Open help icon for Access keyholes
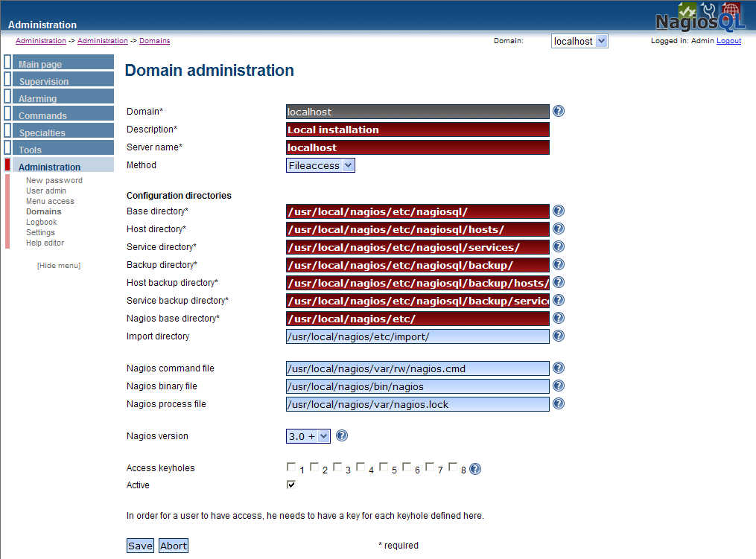The height and width of the screenshot is (559, 756). click(x=475, y=469)
